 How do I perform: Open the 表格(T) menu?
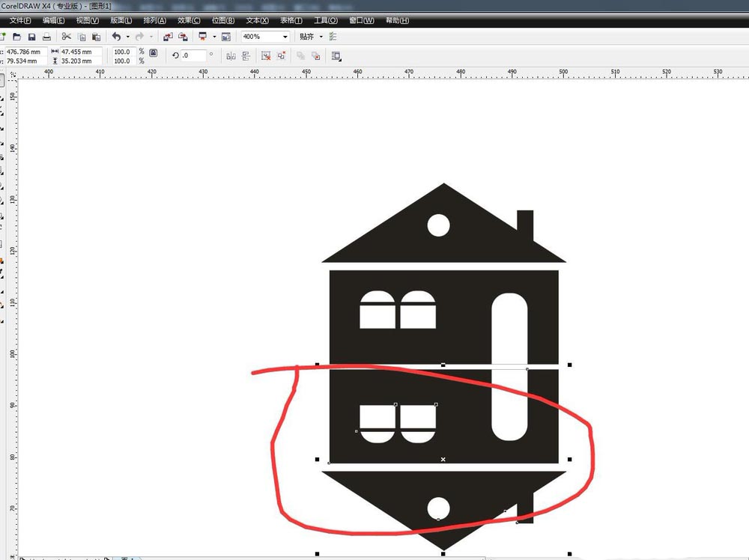[x=291, y=20]
